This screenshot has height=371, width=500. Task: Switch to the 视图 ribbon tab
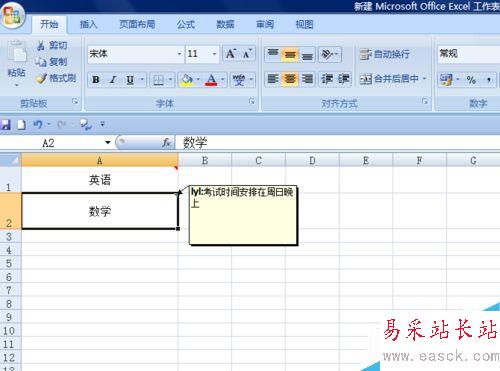[x=304, y=24]
